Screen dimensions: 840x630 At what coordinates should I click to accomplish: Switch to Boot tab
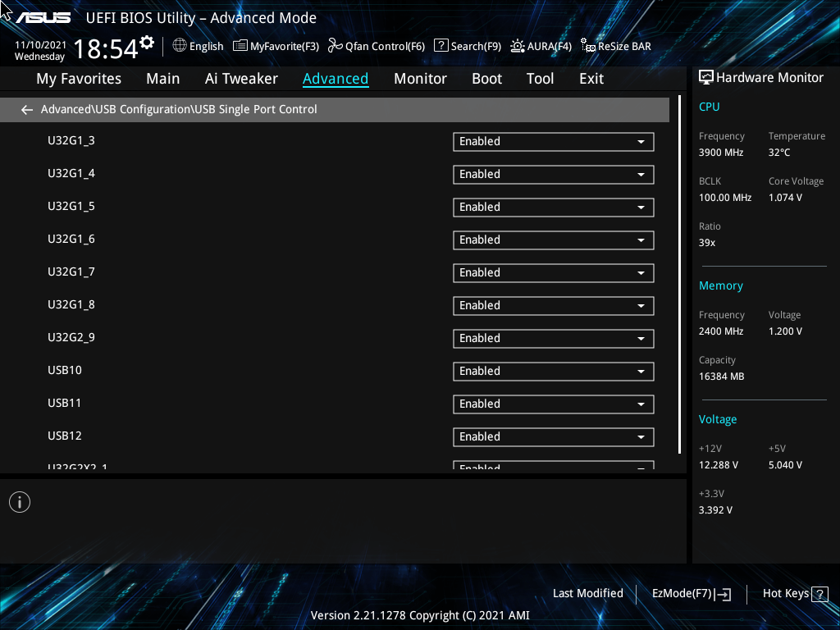point(486,79)
